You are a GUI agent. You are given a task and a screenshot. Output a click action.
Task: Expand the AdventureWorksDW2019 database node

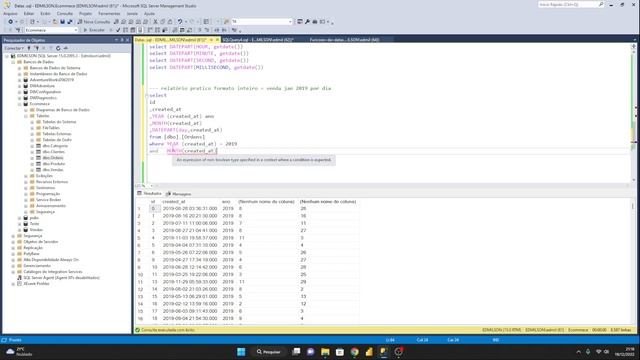[x=20, y=80]
